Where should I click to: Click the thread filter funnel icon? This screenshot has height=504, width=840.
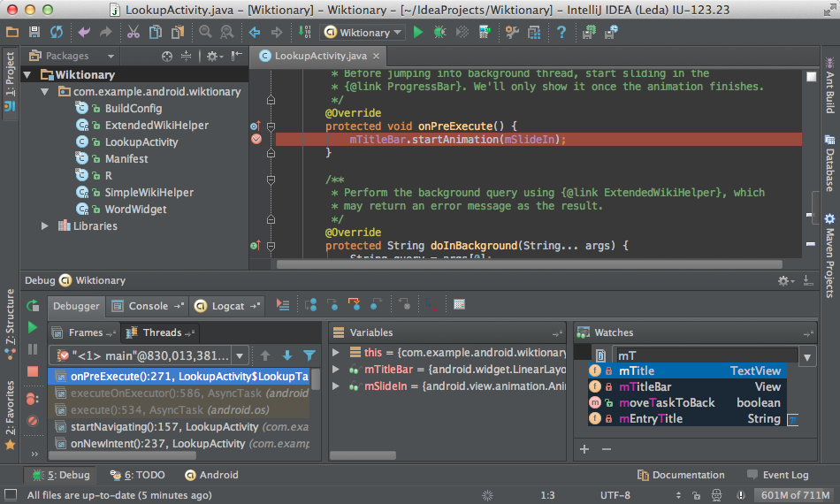coord(309,355)
